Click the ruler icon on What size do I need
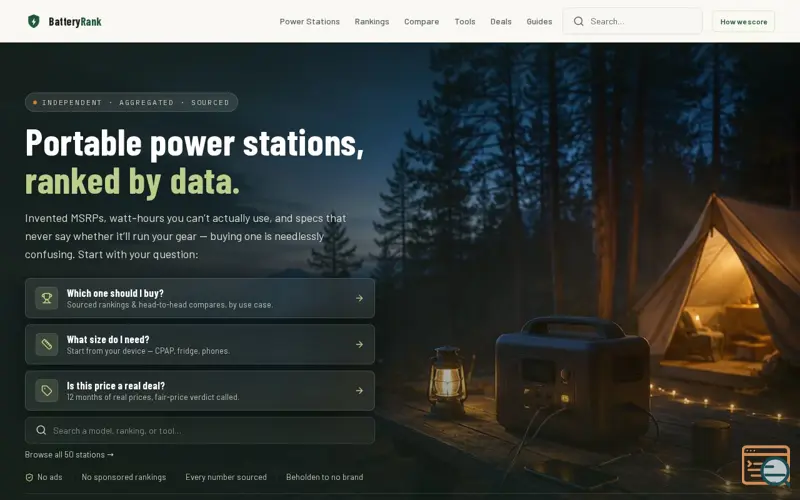The image size is (800, 500). 46,344
